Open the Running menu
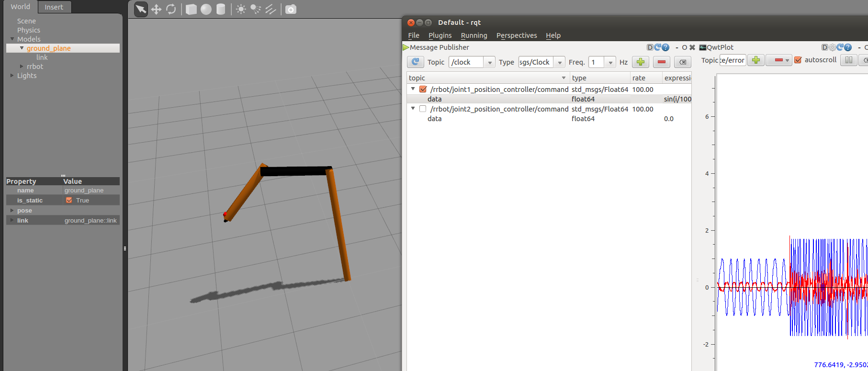This screenshot has width=868, height=371. click(x=474, y=35)
